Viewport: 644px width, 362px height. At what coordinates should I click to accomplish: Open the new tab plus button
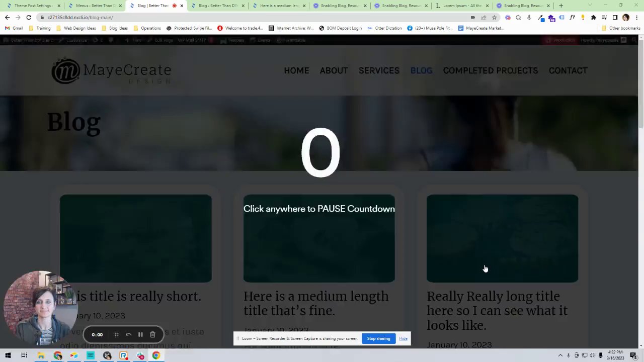click(561, 6)
